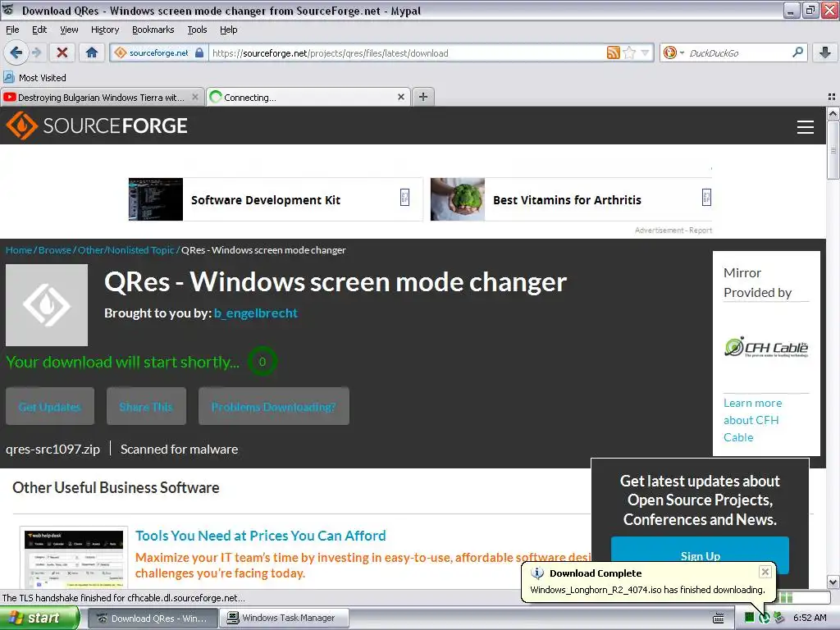Switch to the Destroying Bulgarian Windows Tierra tab

[x=101, y=98]
